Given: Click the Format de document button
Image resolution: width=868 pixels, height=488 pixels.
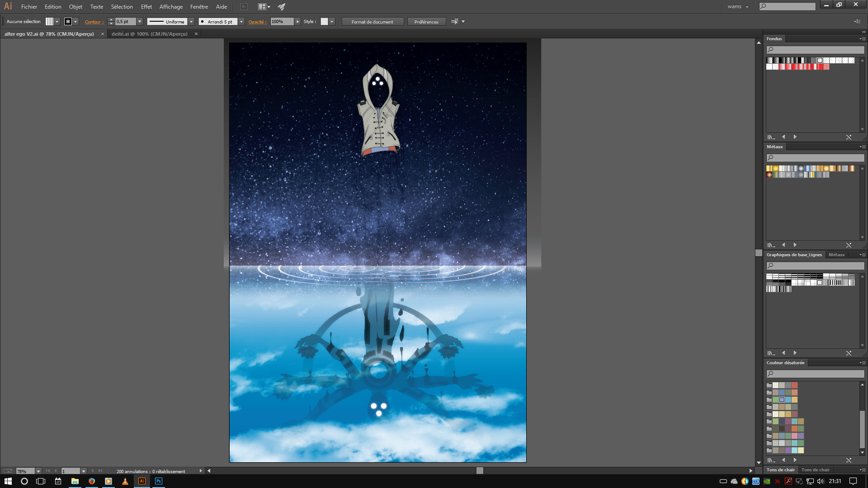Looking at the screenshot, I should click(372, 22).
